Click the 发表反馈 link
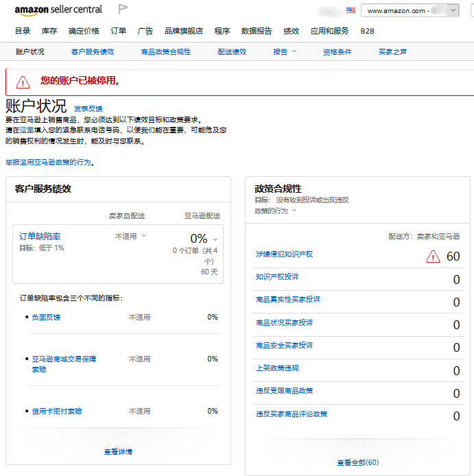474x476 pixels. 88,108
